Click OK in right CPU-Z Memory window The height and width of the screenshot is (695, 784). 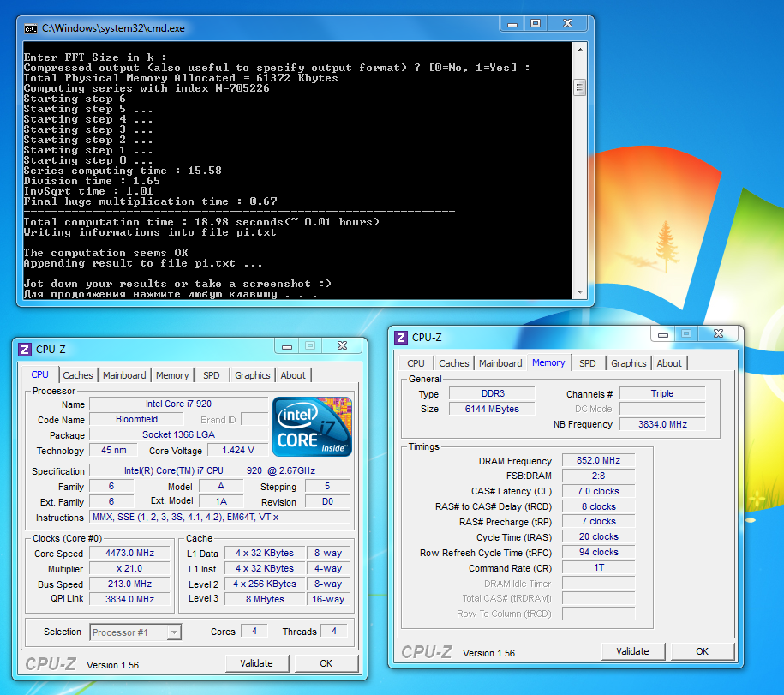click(702, 651)
